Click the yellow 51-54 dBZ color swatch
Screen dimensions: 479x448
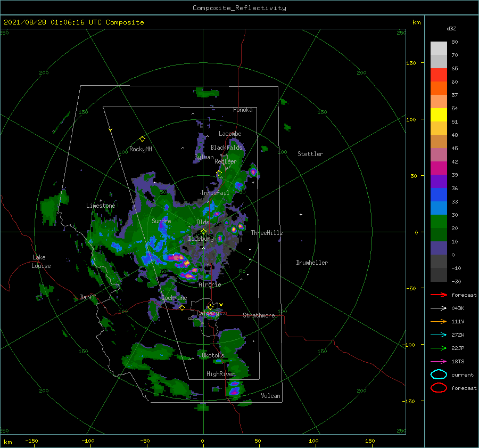439,115
